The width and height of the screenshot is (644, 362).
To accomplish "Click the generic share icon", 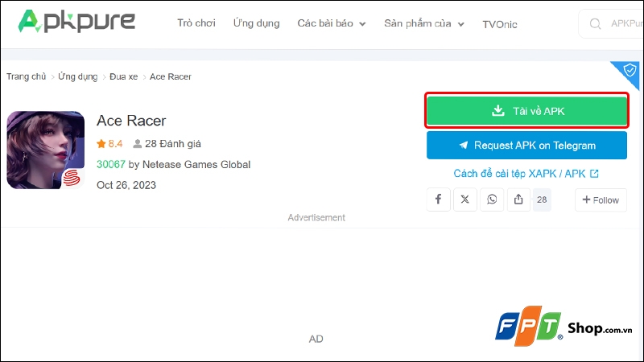I will (x=518, y=200).
